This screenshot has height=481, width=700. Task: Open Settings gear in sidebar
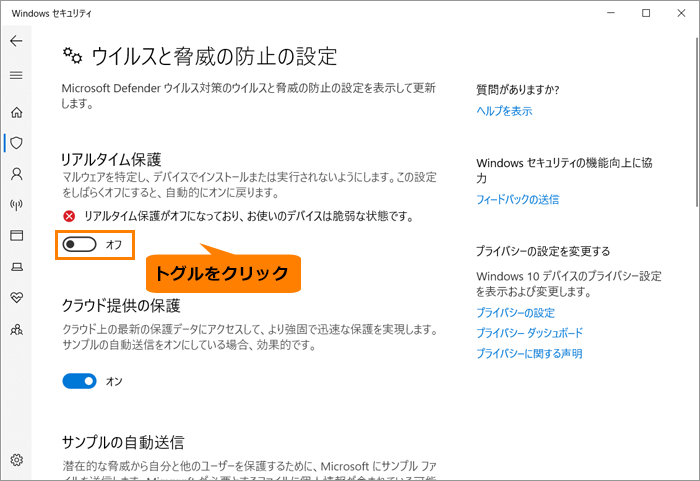[17, 460]
